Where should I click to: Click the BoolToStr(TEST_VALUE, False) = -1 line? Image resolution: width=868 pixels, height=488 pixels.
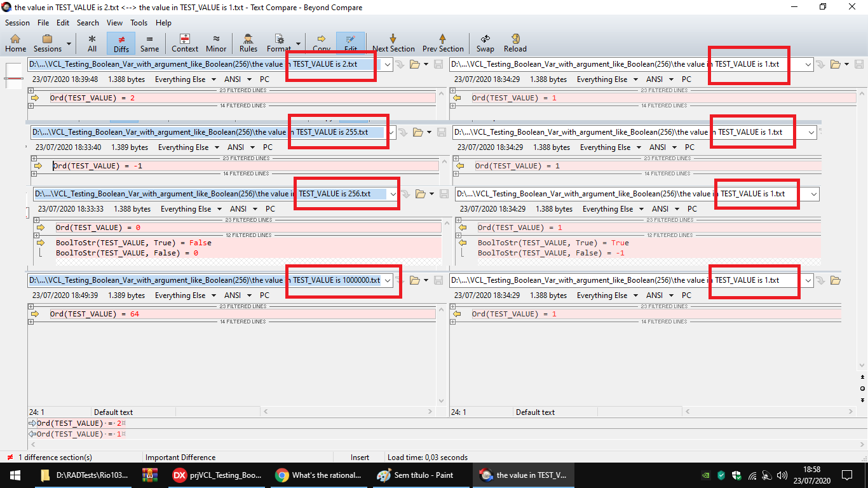tap(551, 253)
